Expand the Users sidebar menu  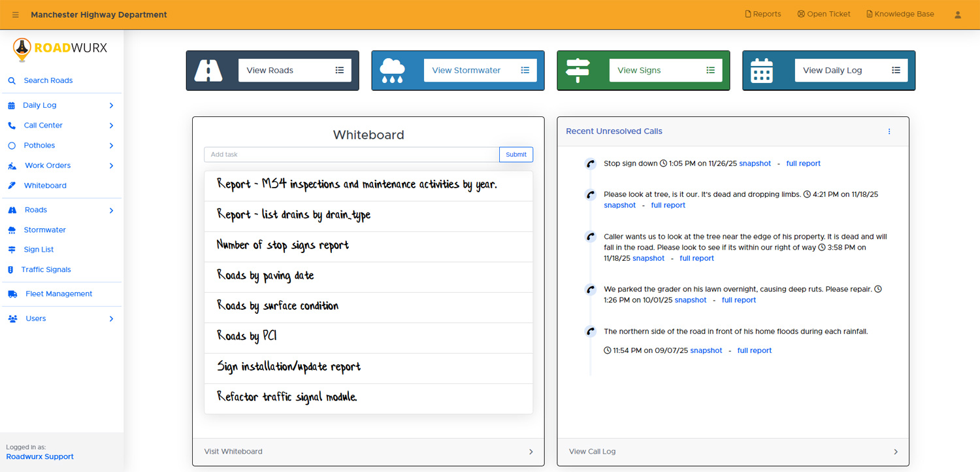point(111,319)
